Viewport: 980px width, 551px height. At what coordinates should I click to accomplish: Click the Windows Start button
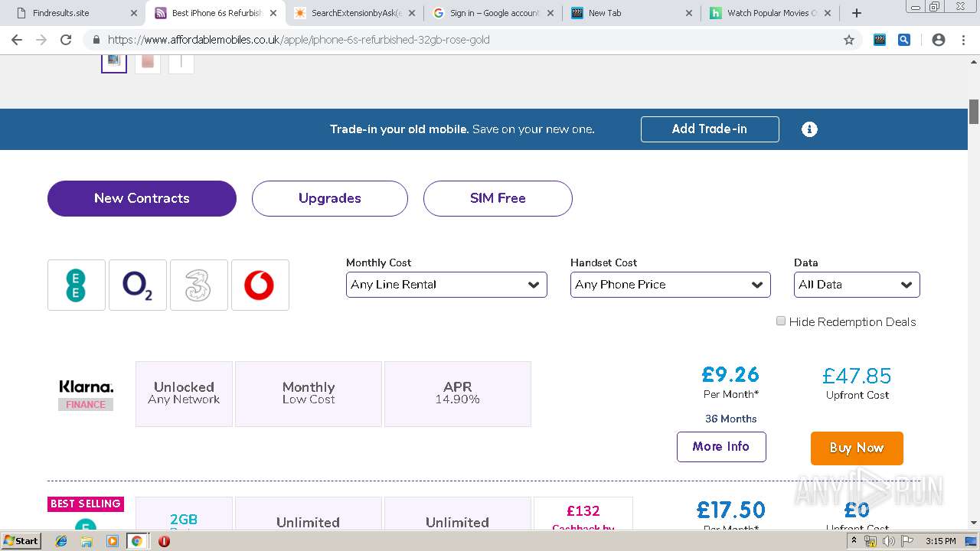[21, 541]
